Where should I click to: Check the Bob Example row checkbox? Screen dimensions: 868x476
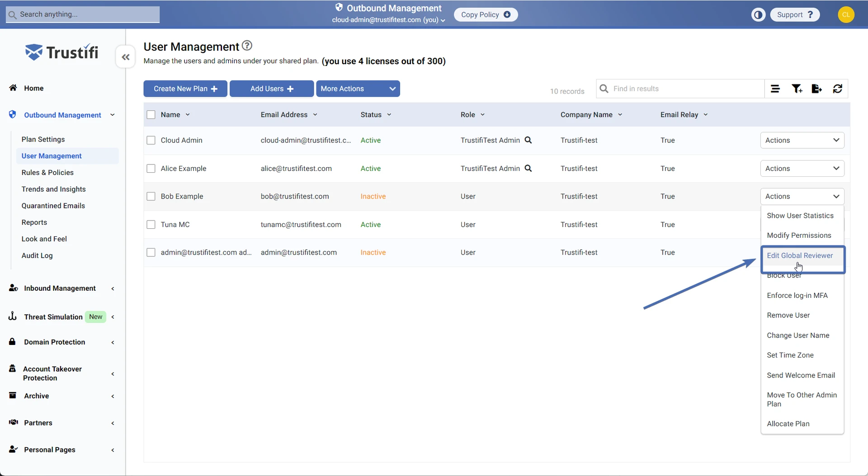pos(151,197)
